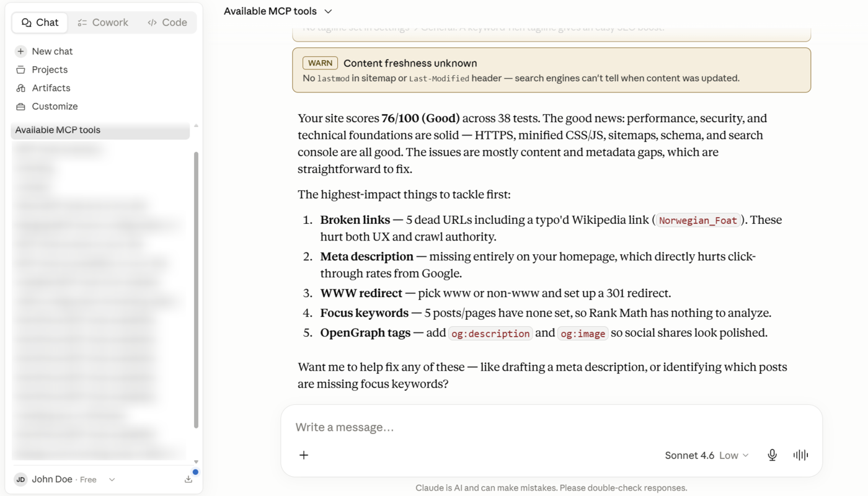This screenshot has width=868, height=496.
Task: Open the Available MCP tools title dropdown
Action: tap(278, 11)
